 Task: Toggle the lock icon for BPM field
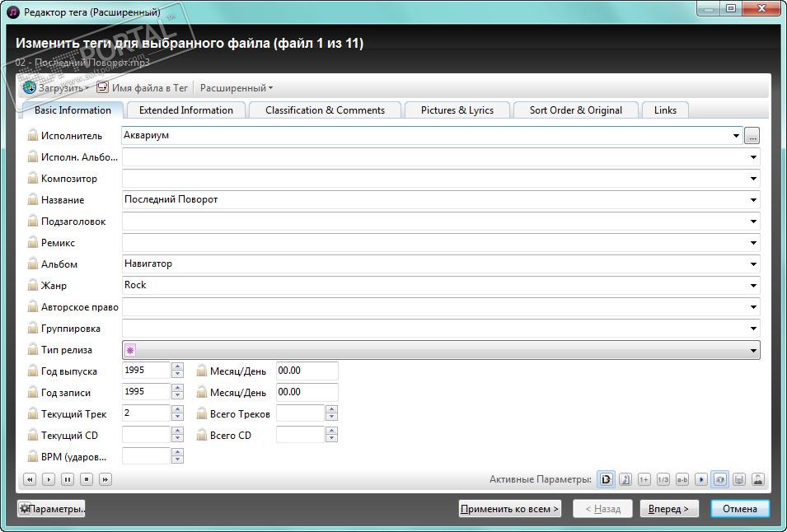(33, 457)
